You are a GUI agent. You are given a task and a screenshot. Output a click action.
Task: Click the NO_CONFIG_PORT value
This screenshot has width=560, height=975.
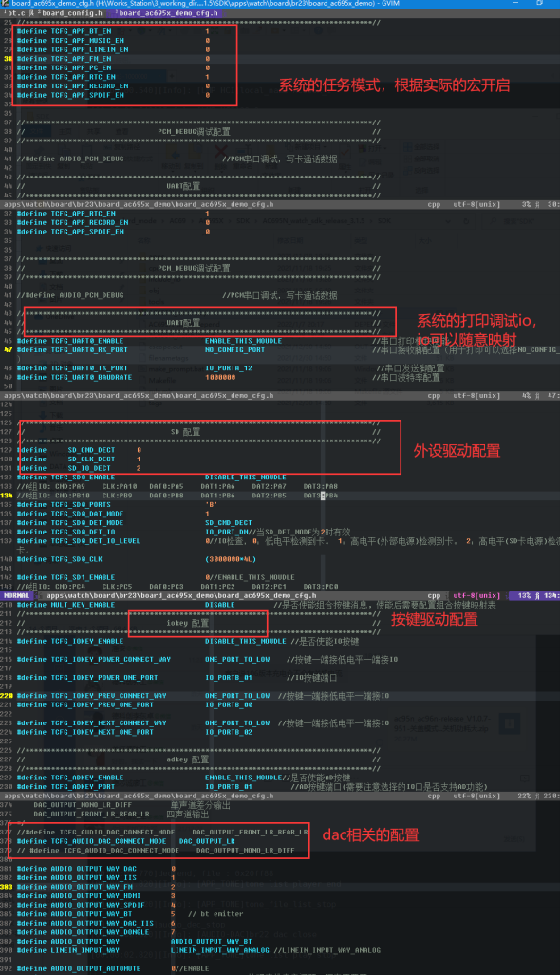click(235, 350)
